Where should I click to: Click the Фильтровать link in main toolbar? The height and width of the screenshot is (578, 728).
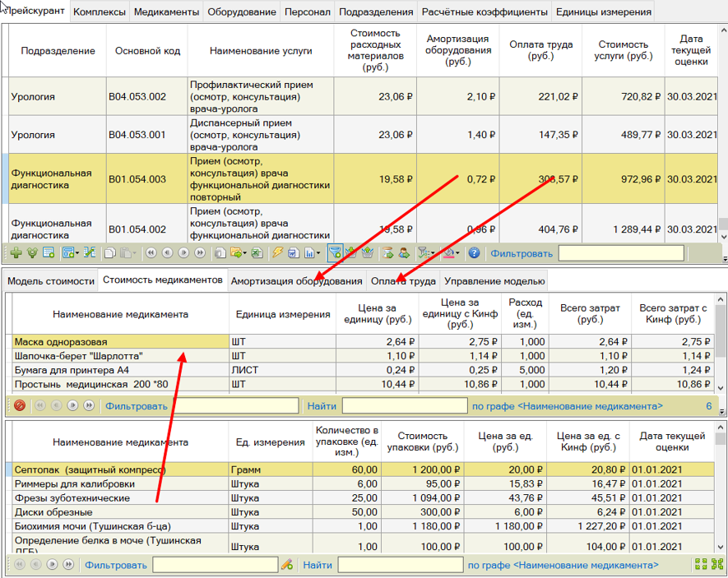click(x=521, y=252)
